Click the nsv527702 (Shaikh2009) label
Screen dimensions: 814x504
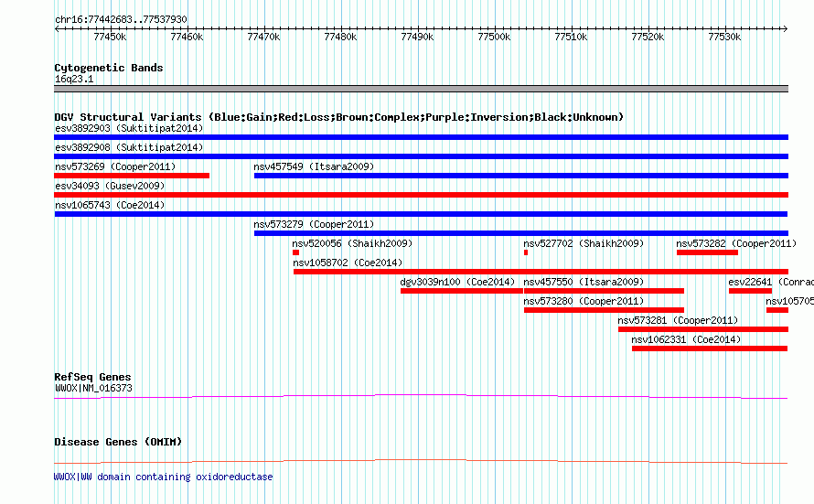[584, 243]
